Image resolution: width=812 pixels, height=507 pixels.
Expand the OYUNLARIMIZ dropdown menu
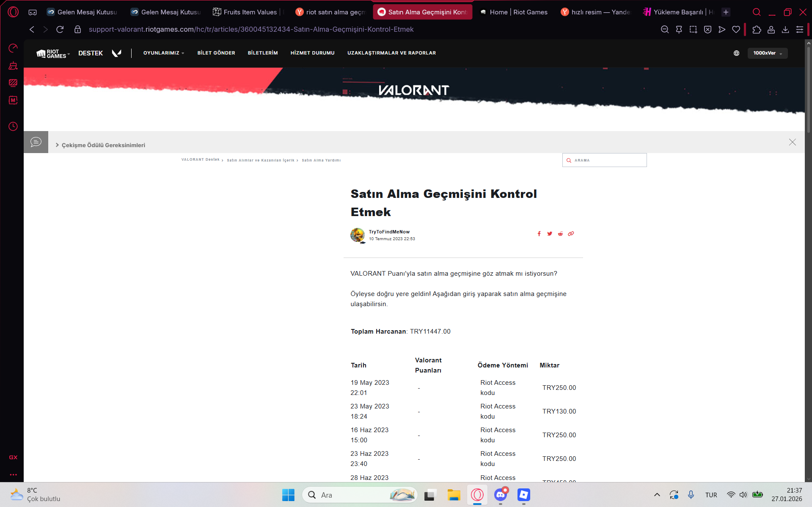click(164, 53)
